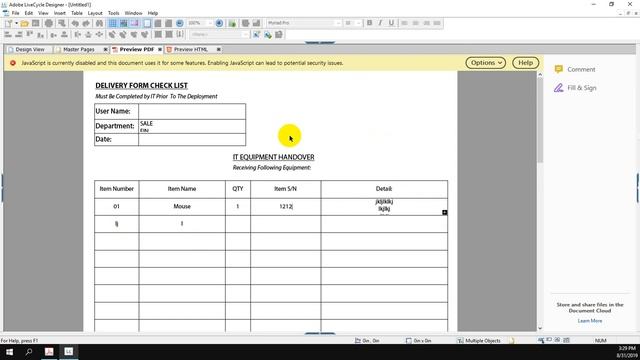Click the scroll down arrow of PDF preview
The width and height of the screenshot is (640, 360).
tap(540, 328)
